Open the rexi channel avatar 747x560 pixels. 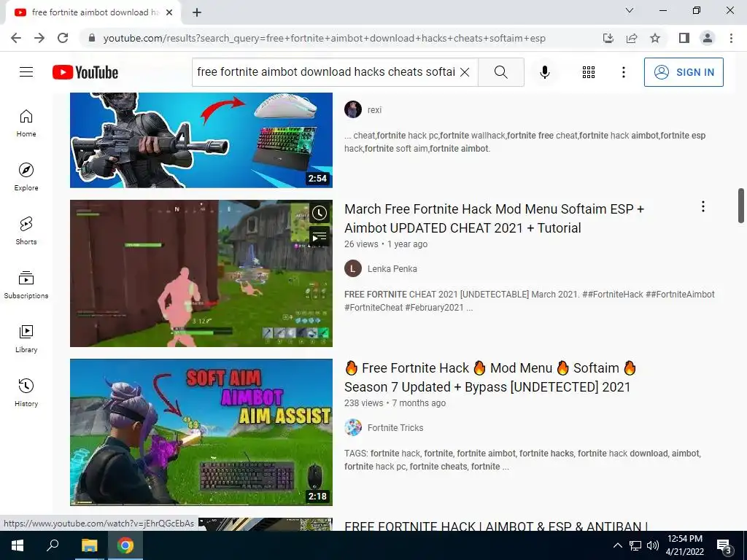tap(353, 109)
